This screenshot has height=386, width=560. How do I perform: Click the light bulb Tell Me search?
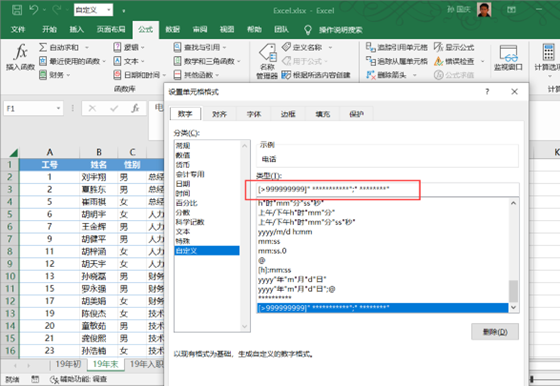click(x=308, y=30)
